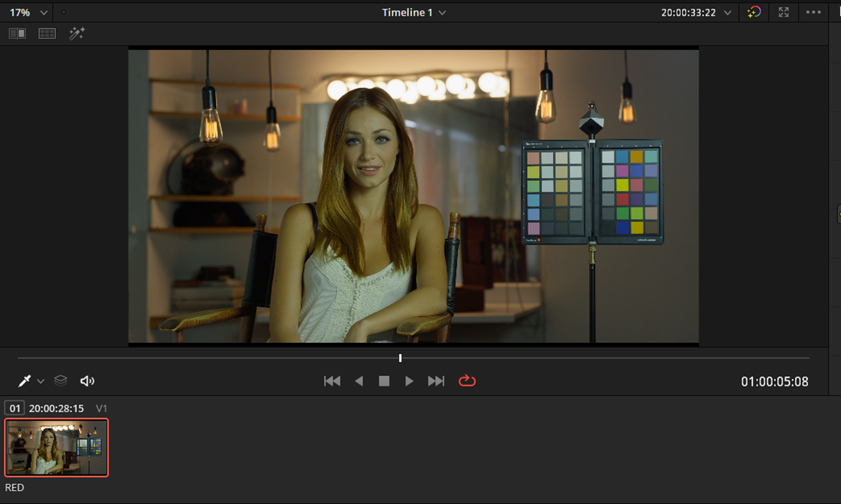Disable the red loop playback toggle
The height and width of the screenshot is (504, 841).
coord(467,381)
